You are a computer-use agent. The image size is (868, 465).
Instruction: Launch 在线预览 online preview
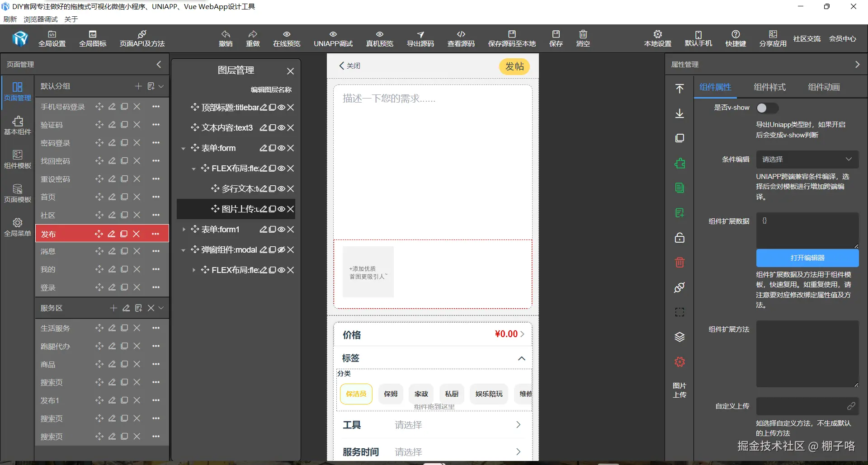tap(287, 39)
